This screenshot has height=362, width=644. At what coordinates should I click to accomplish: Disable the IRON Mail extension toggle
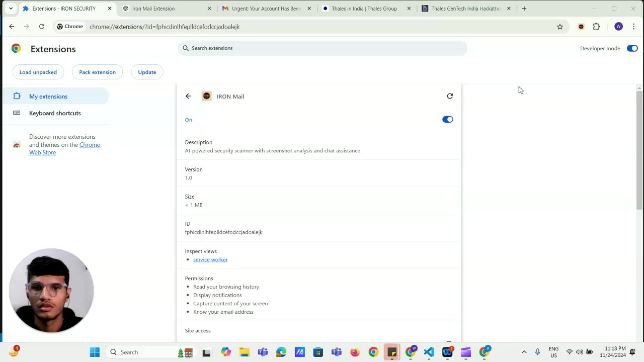click(x=447, y=119)
